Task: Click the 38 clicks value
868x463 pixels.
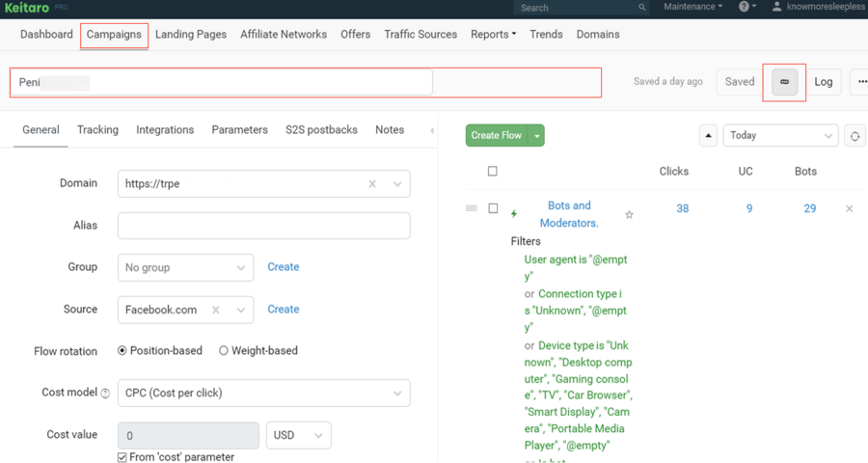Action: pyautogui.click(x=683, y=208)
